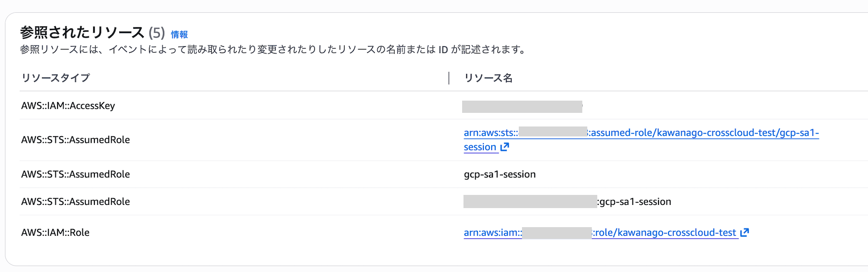Click the (5) resource count

(156, 33)
